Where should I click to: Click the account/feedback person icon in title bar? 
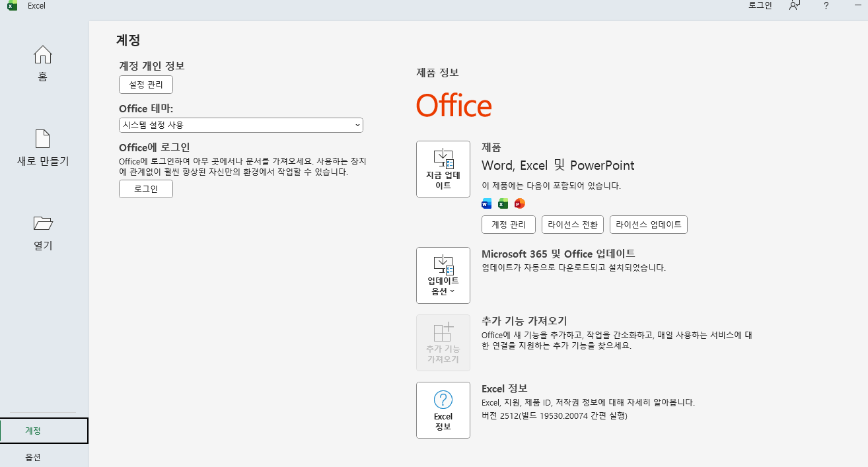point(795,5)
